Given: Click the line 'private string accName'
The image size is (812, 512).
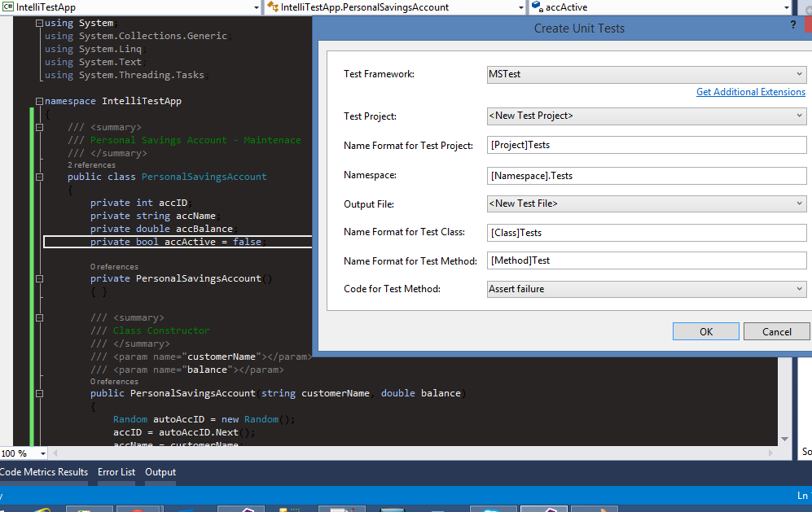Looking at the screenshot, I should tap(156, 216).
